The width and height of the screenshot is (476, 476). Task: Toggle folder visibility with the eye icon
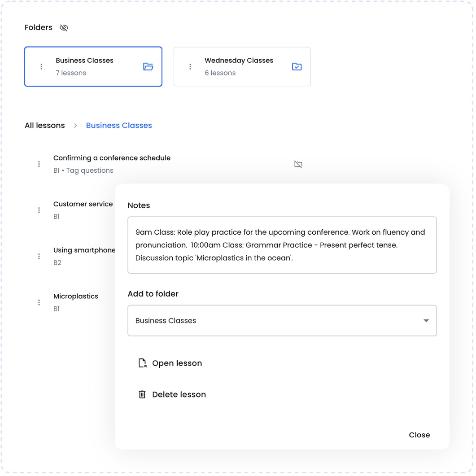(64, 27)
